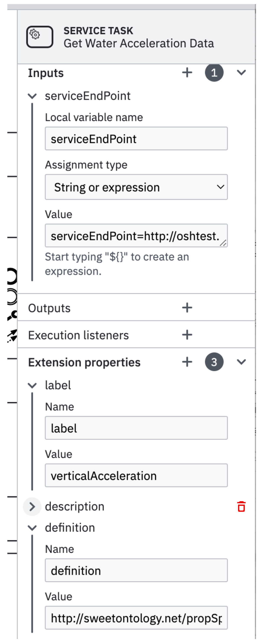Image resolution: width=261 pixels, height=644 pixels.
Task: Expand the description property entry
Action: [x=32, y=507]
